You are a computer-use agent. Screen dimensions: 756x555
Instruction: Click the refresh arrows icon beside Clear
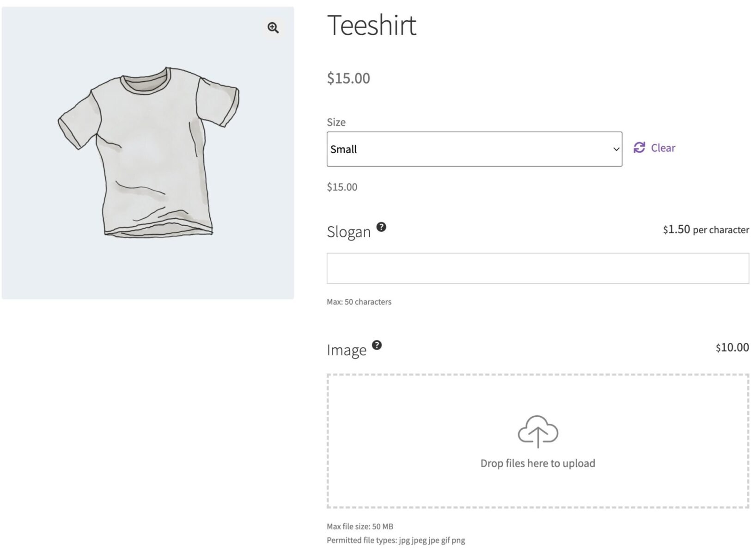click(640, 148)
